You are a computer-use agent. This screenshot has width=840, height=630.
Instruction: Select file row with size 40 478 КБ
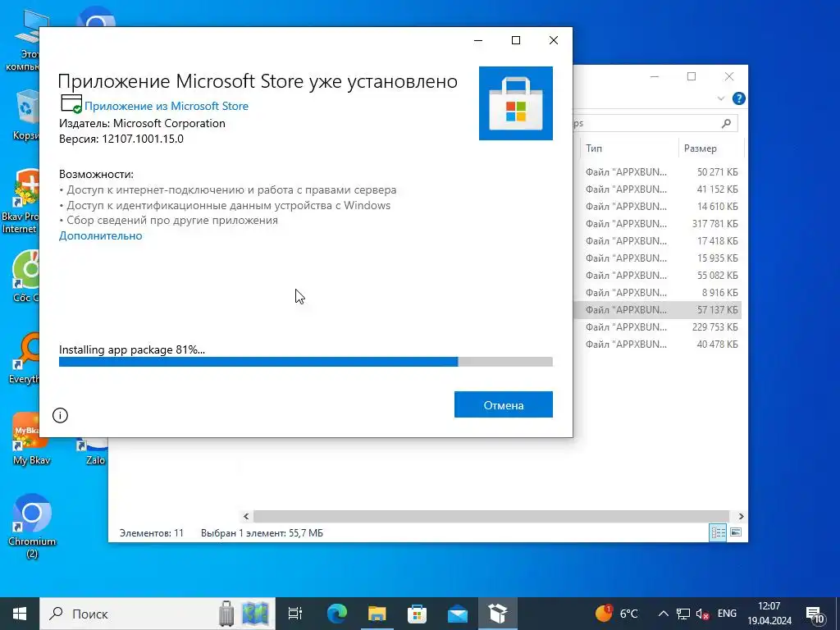pyautogui.click(x=659, y=344)
